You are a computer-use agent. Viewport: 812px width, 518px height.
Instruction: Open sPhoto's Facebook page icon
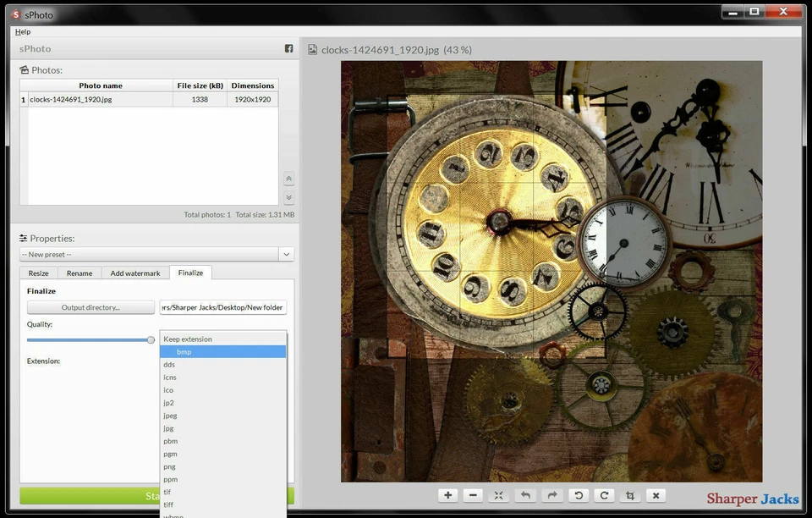[x=288, y=48]
